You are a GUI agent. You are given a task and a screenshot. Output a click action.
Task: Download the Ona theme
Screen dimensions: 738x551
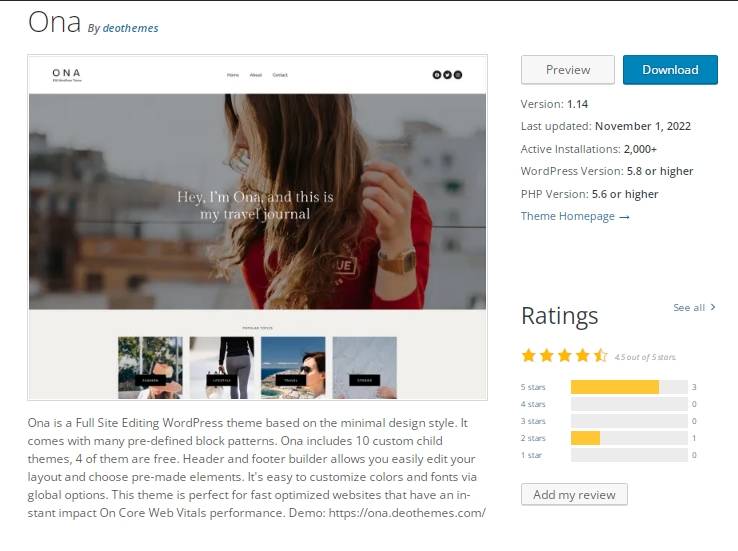pyautogui.click(x=670, y=70)
